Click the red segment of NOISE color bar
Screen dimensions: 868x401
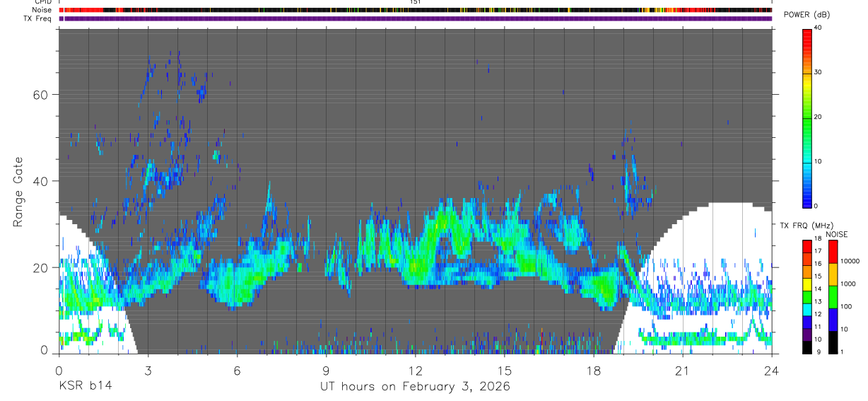click(833, 252)
